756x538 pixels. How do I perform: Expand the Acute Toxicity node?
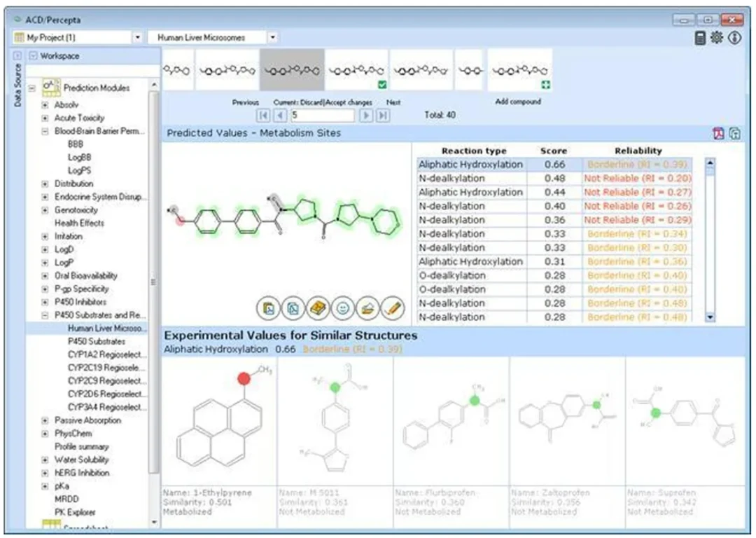[45, 118]
